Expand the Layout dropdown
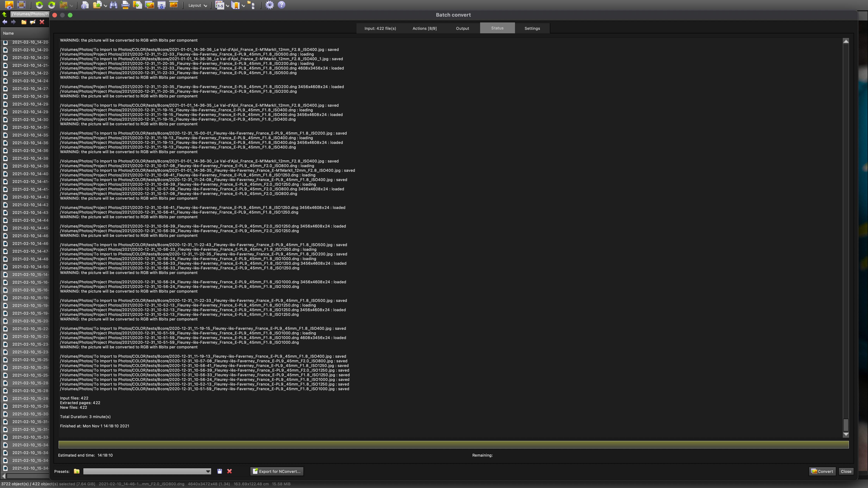The image size is (868, 488). pos(197,5)
